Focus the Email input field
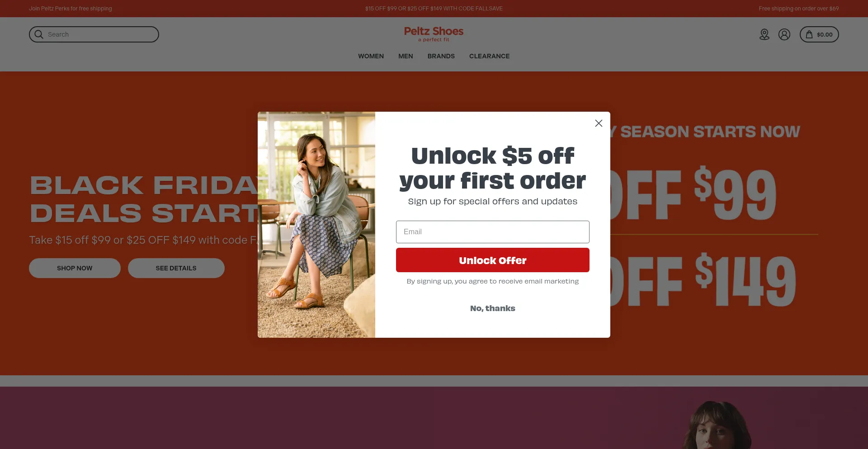Screen dimensions: 868x449 [x=493, y=232]
